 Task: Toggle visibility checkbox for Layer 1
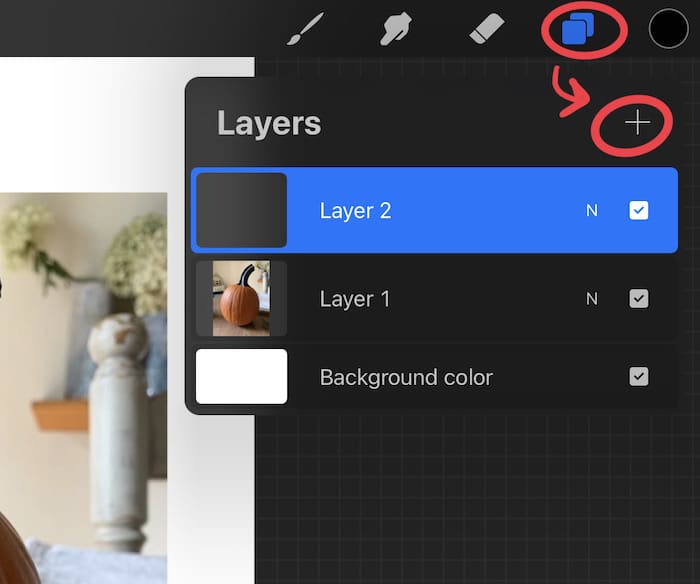tap(639, 299)
